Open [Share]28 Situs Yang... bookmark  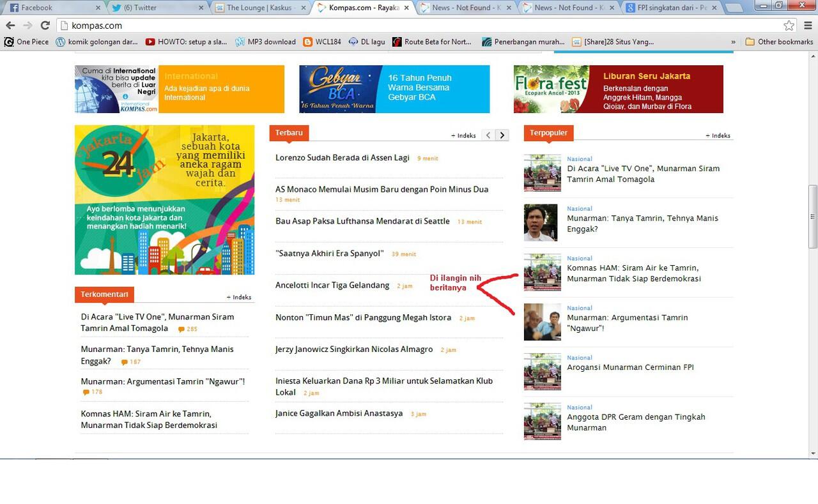pyautogui.click(x=613, y=42)
